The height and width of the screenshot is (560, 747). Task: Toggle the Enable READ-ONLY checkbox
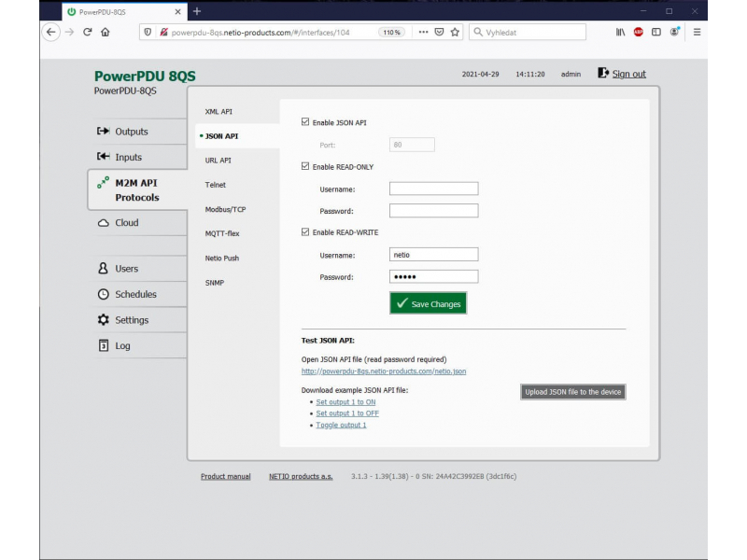click(305, 166)
